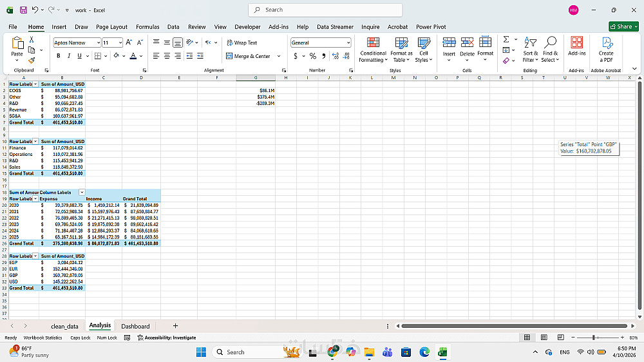This screenshot has height=362, width=644.
Task: Open font size dropdown
Action: pos(120,43)
